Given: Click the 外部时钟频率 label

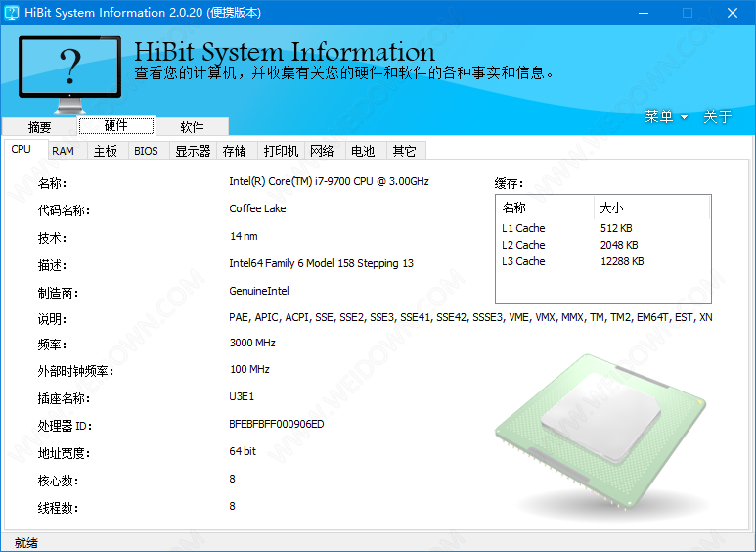Looking at the screenshot, I should coord(75,372).
